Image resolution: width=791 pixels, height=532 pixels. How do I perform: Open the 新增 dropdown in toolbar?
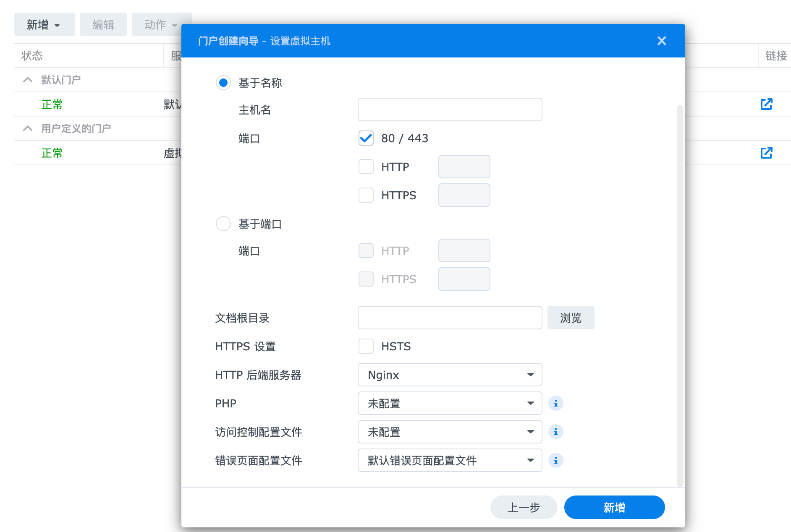pyautogui.click(x=45, y=24)
